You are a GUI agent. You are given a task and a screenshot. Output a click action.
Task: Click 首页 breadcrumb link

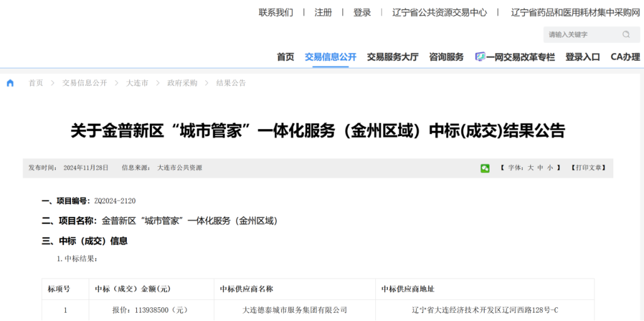pyautogui.click(x=36, y=83)
